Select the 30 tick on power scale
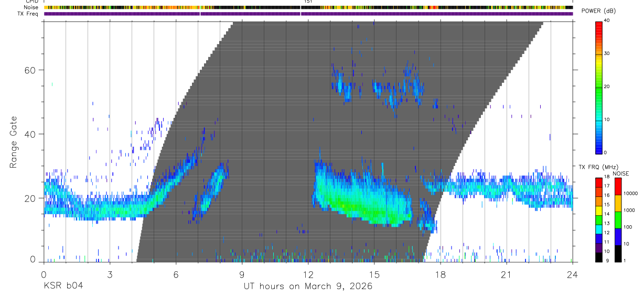644x297 pixels. point(607,53)
